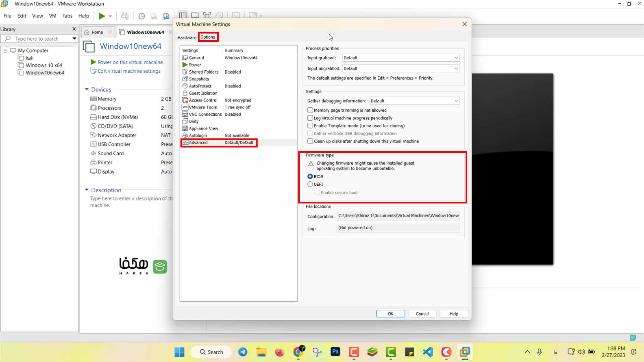
Task: Open the File menu
Action: pyautogui.click(x=7, y=16)
